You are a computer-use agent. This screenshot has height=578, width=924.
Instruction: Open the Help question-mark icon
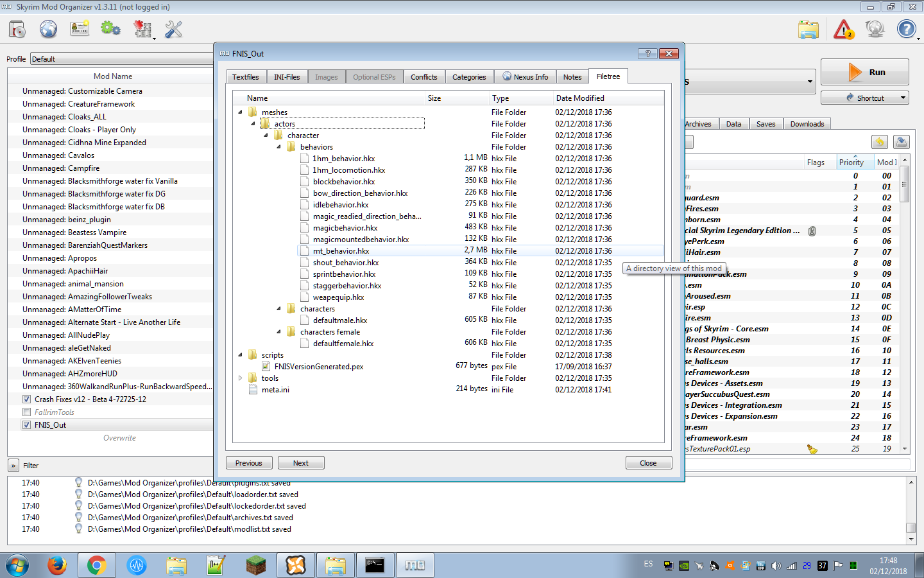[906, 30]
